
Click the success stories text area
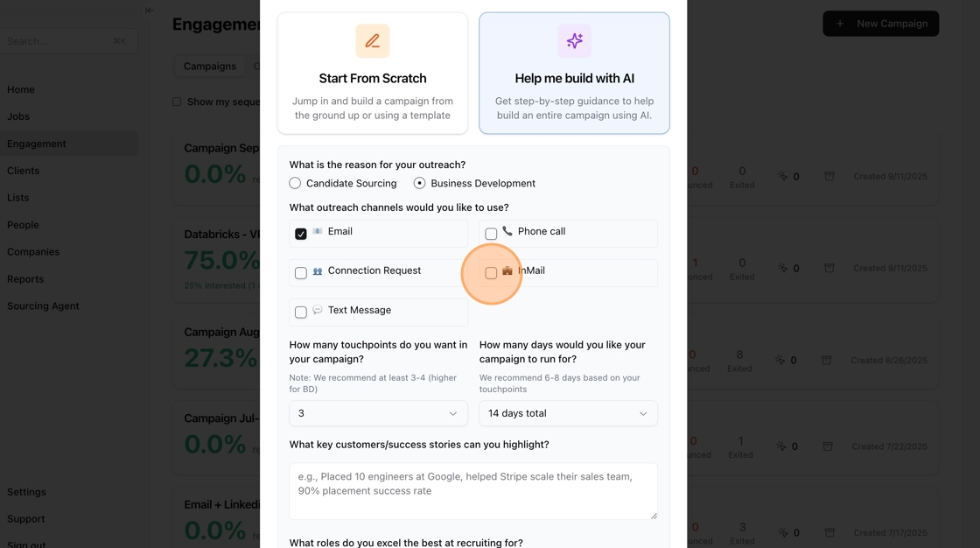(473, 490)
